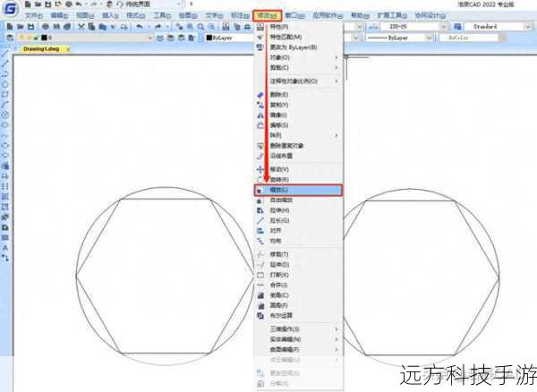
Task: Click the Chamfer 倒角(C) icon in menu
Action: pos(260,295)
